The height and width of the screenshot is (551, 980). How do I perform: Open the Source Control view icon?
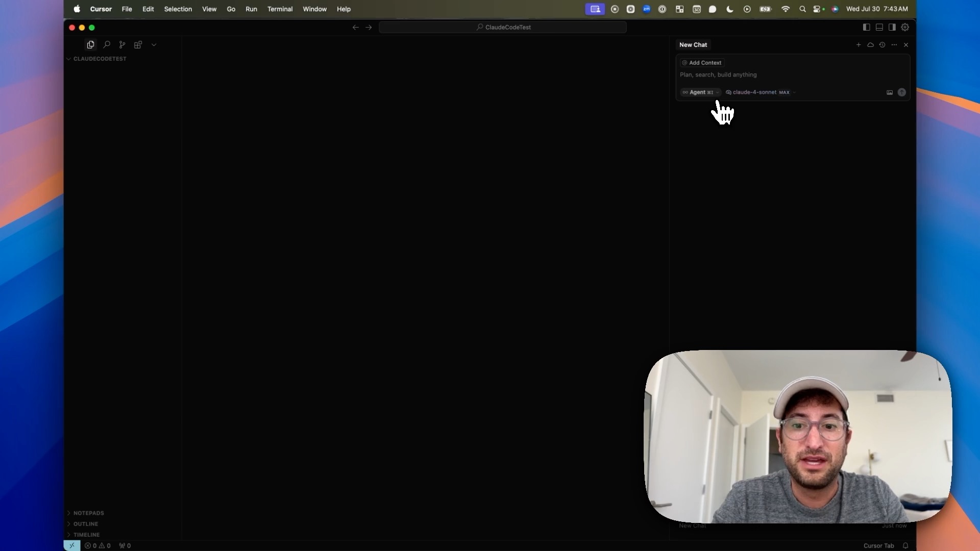pyautogui.click(x=122, y=45)
